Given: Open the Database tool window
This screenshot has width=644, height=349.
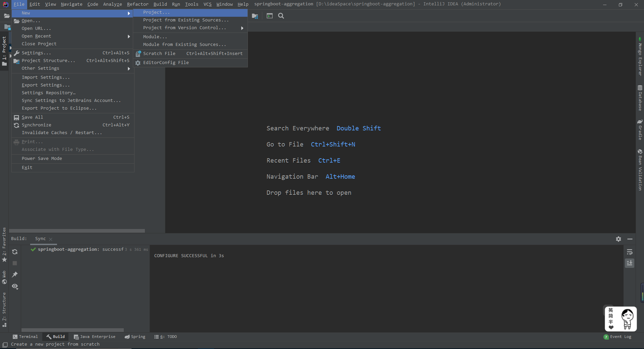Looking at the screenshot, I should pos(640,98).
